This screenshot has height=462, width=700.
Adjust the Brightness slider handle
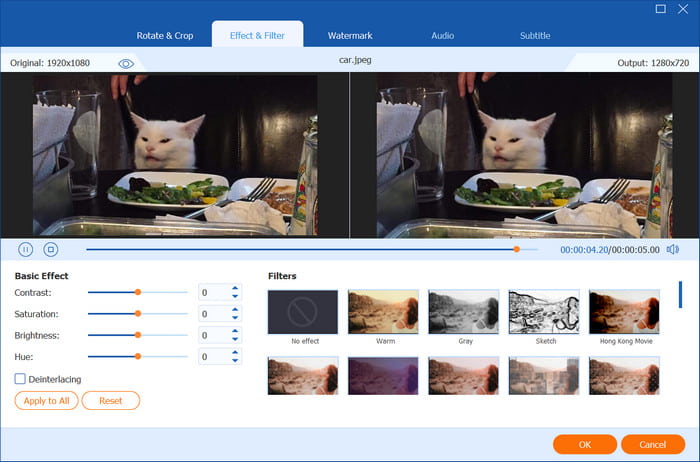click(x=138, y=335)
